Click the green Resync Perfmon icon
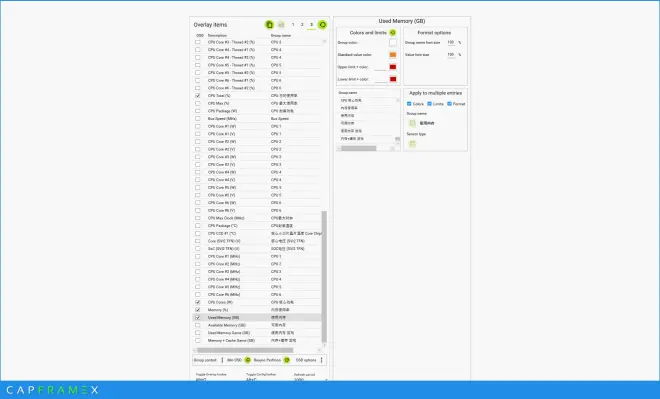This screenshot has width=660, height=399. point(287,360)
